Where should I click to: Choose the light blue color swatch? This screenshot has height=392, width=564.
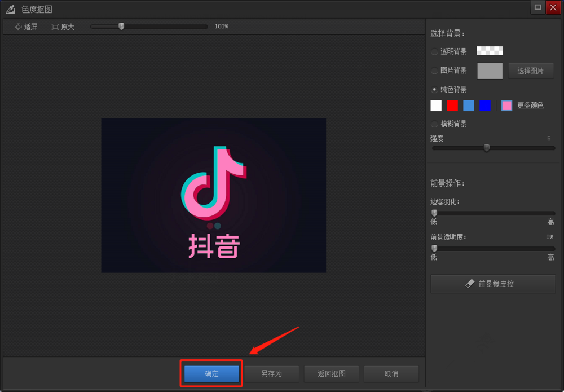pyautogui.click(x=469, y=105)
